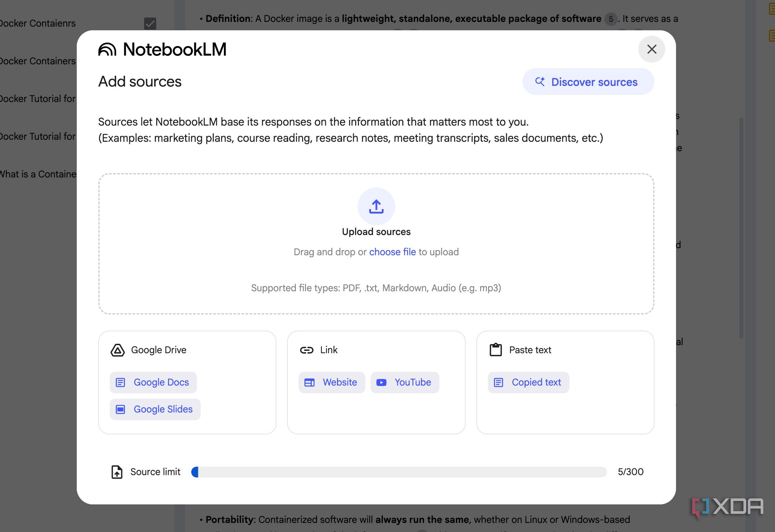
Task: Click the Link chain icon
Action: point(306,350)
